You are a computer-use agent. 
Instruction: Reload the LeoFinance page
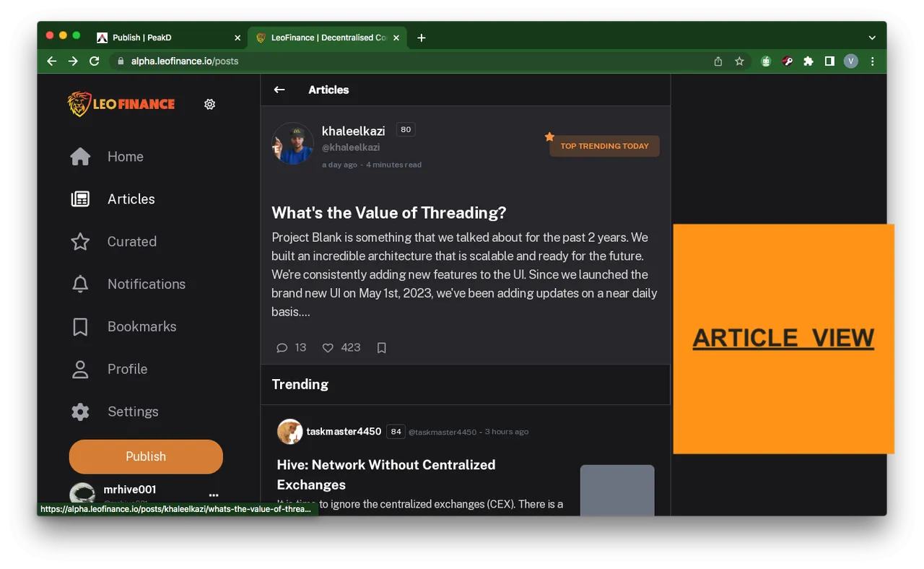click(94, 61)
